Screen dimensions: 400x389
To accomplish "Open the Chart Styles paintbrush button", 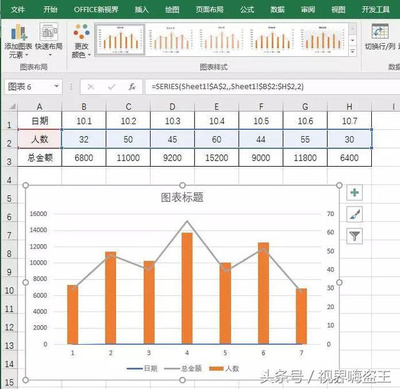I will pos(354,214).
